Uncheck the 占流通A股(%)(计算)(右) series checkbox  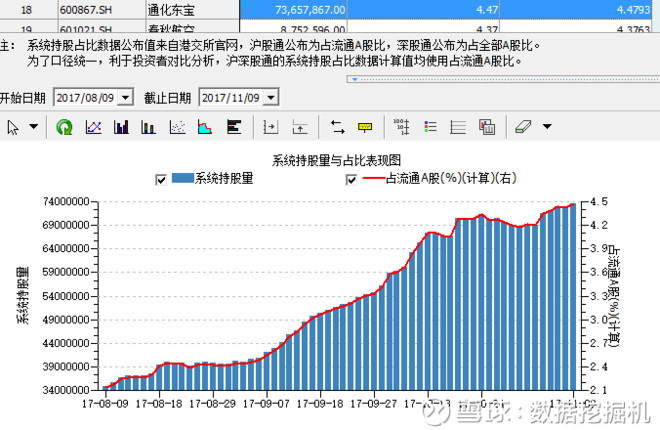pos(351,180)
